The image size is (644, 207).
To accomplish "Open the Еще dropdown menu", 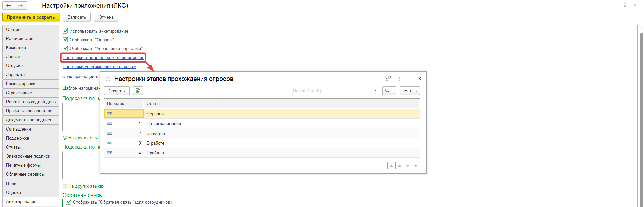I will (x=410, y=91).
